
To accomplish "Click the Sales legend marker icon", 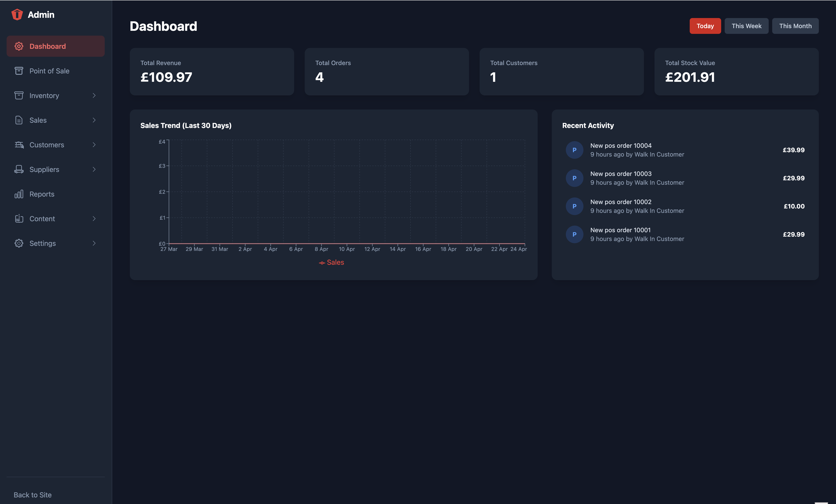I will (x=322, y=263).
